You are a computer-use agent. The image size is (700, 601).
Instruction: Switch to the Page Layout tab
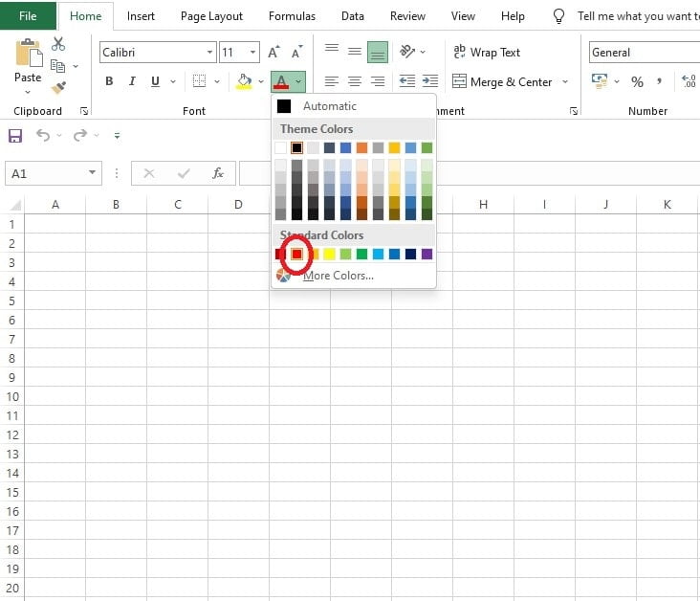[x=211, y=16]
